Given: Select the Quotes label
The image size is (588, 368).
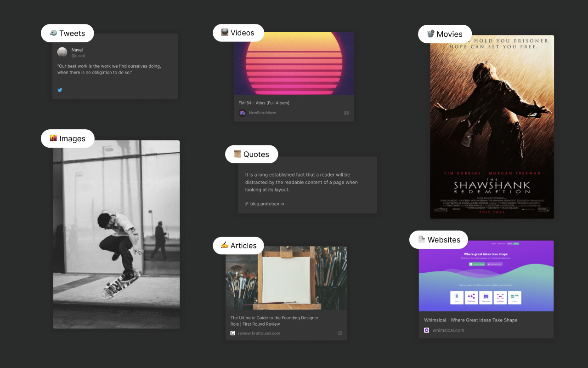Looking at the screenshot, I should 252,154.
